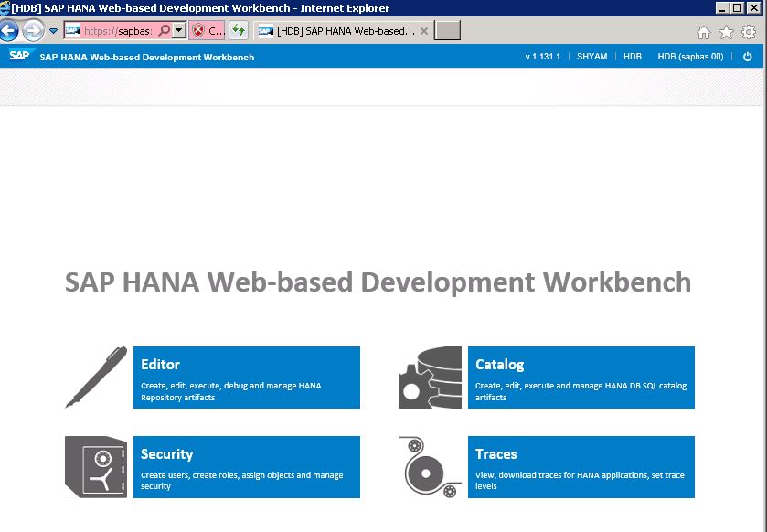Click the SAP logo in header
Image resolution: width=767 pixels, height=532 pixels.
tap(19, 55)
